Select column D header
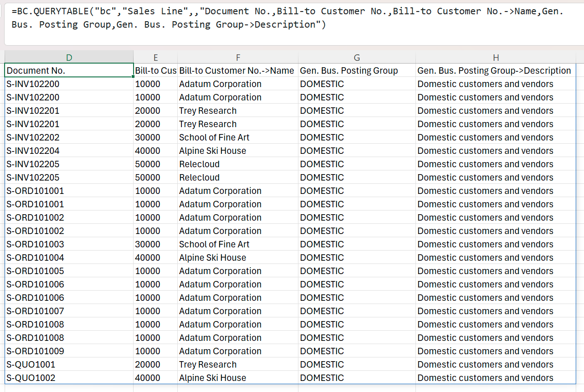The width and height of the screenshot is (584, 392). tap(69, 57)
